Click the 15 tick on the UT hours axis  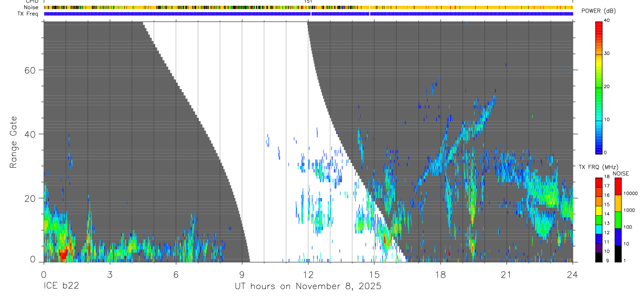[x=374, y=274]
